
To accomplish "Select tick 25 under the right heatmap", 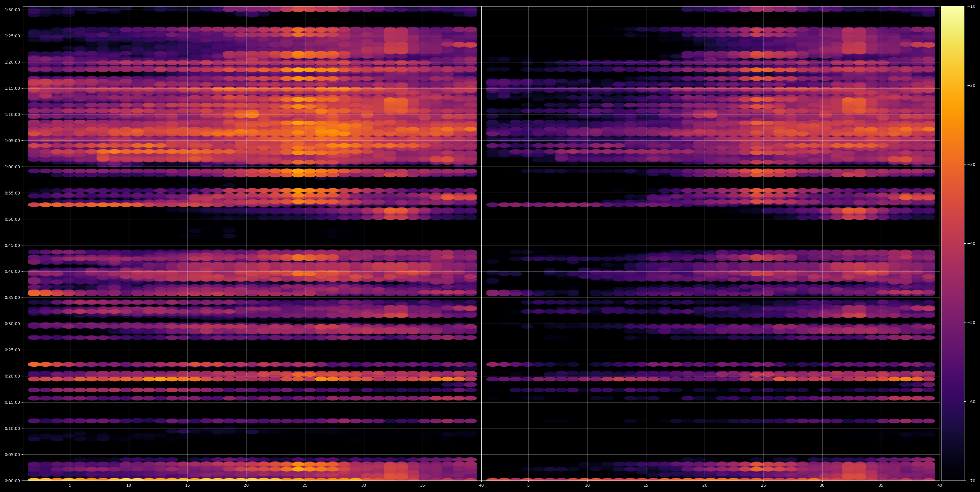I will click(x=763, y=486).
